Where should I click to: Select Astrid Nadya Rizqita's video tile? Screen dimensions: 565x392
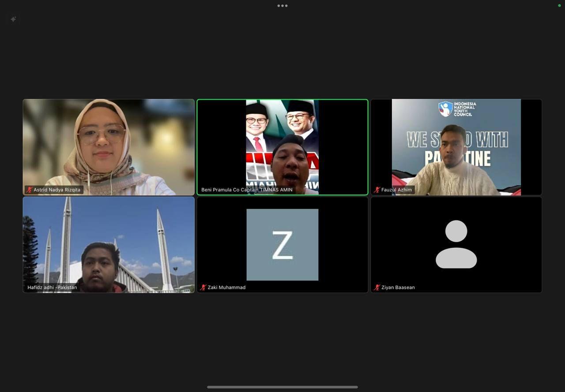coord(109,147)
